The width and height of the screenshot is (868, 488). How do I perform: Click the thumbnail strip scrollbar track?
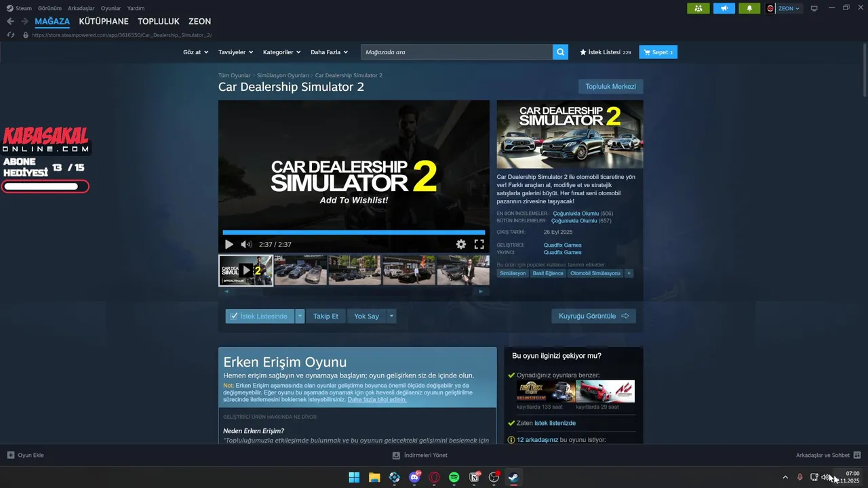point(353,291)
